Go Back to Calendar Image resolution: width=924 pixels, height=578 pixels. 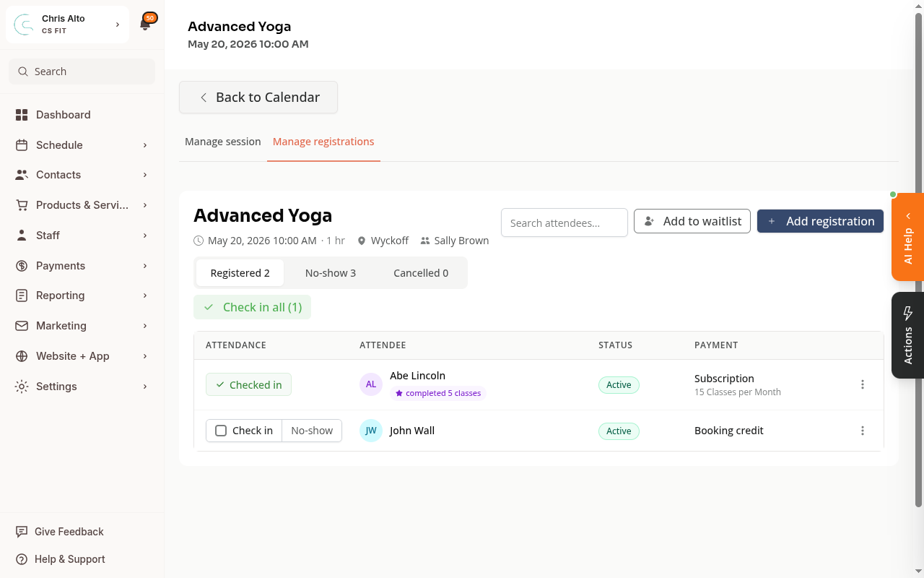tap(258, 98)
